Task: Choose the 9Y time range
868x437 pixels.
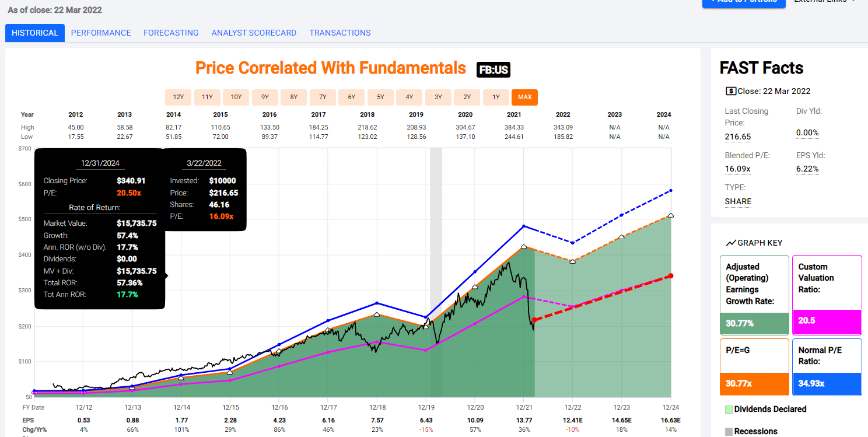Action: pos(265,97)
